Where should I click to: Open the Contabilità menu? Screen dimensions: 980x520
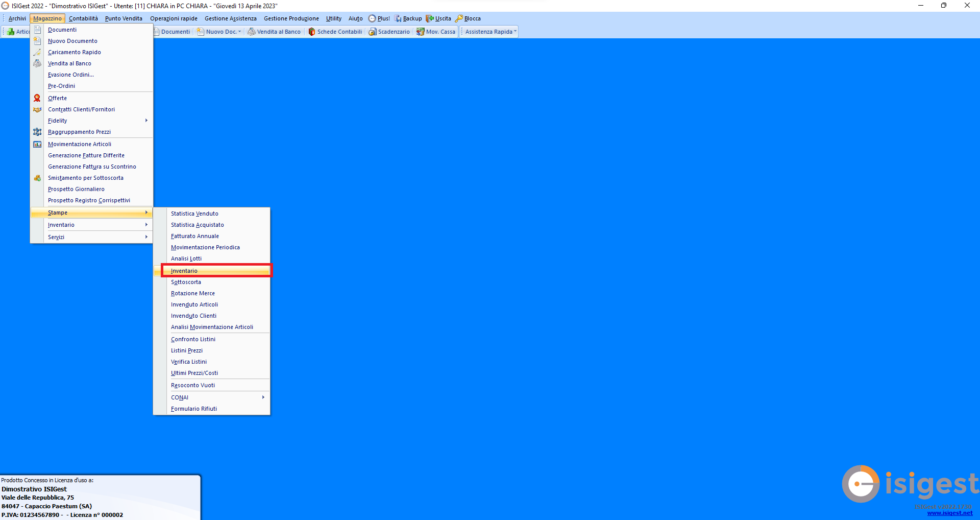click(83, 18)
